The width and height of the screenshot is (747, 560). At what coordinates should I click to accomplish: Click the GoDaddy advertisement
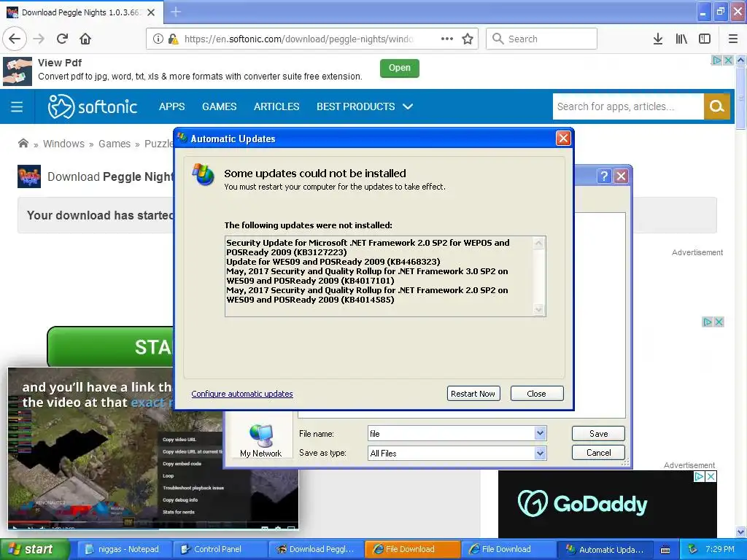[x=607, y=504]
